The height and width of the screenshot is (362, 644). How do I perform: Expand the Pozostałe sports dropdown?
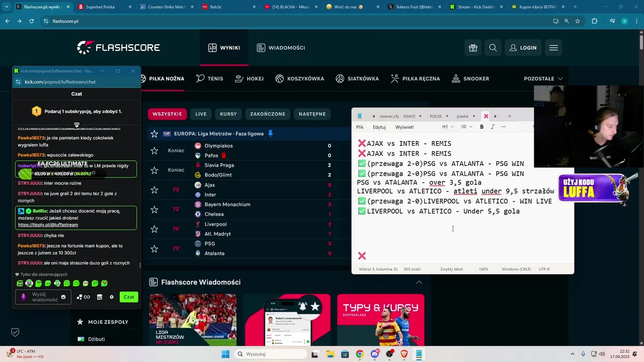tap(543, 78)
